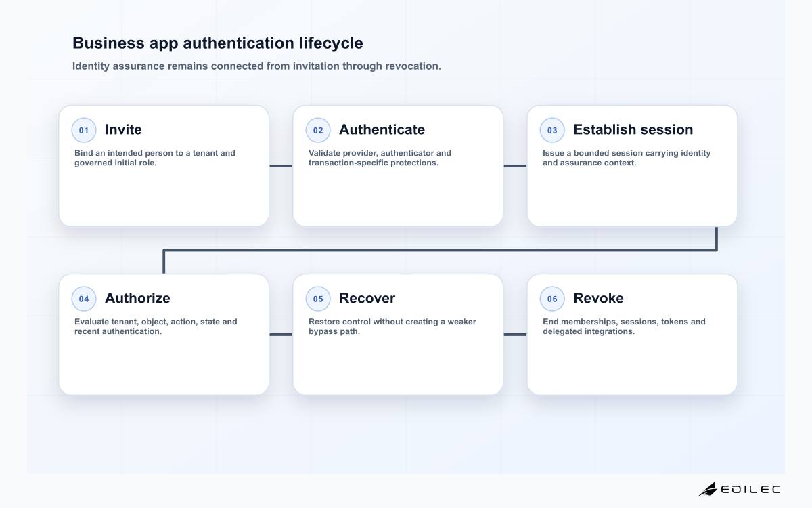Select the Establish session heading
This screenshot has height=508, width=812.
(633, 129)
